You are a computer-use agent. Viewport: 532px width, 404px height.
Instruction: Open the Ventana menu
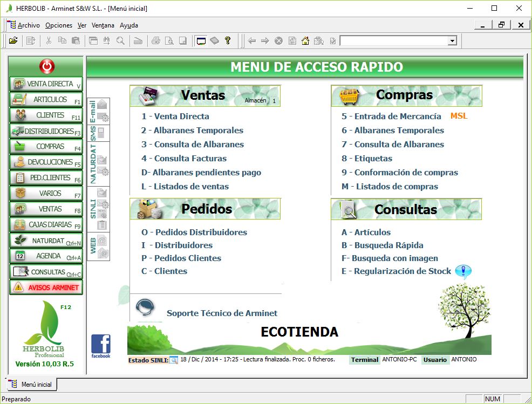pos(103,25)
